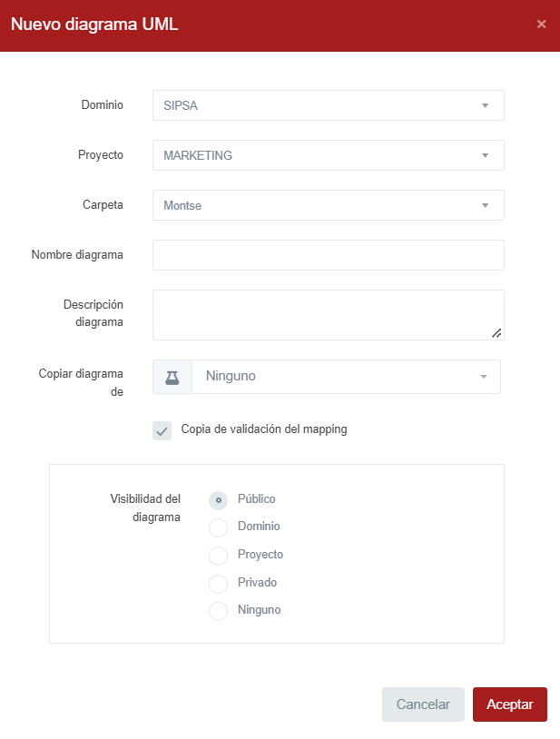Click the arrow of the Dominio select
This screenshot has height=739, width=560.
point(485,105)
